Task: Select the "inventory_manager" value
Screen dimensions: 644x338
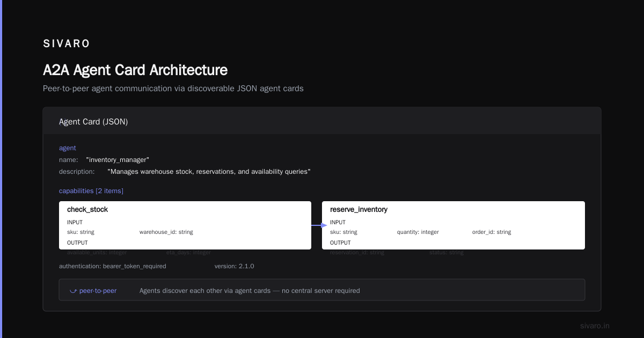Action: (118, 160)
